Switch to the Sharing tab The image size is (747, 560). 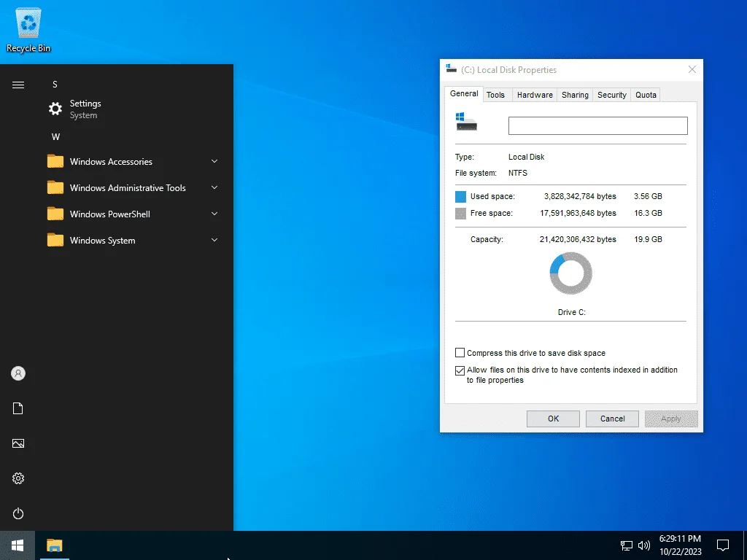[x=575, y=95]
